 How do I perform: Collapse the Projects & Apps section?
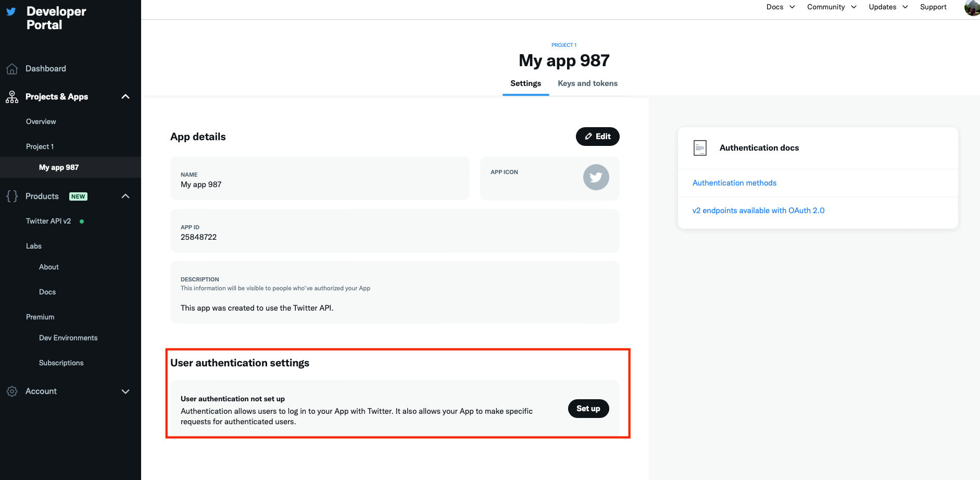pyautogui.click(x=125, y=97)
